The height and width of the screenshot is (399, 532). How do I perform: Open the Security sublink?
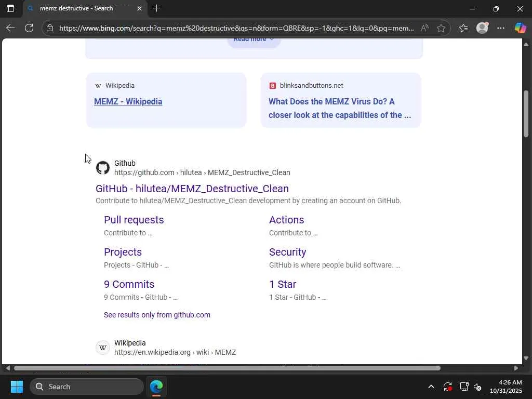tap(287, 252)
